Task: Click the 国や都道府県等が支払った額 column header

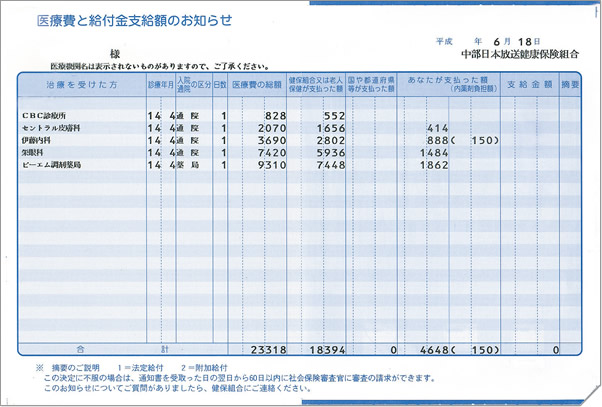Action: [376, 85]
